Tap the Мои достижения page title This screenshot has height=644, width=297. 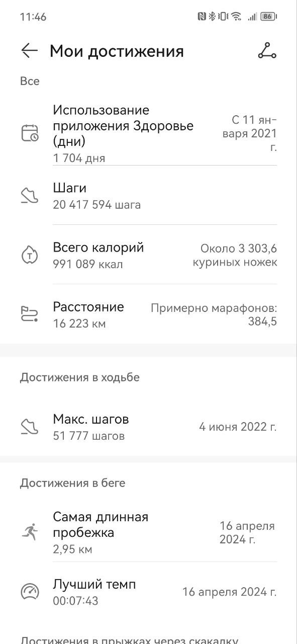tap(117, 51)
